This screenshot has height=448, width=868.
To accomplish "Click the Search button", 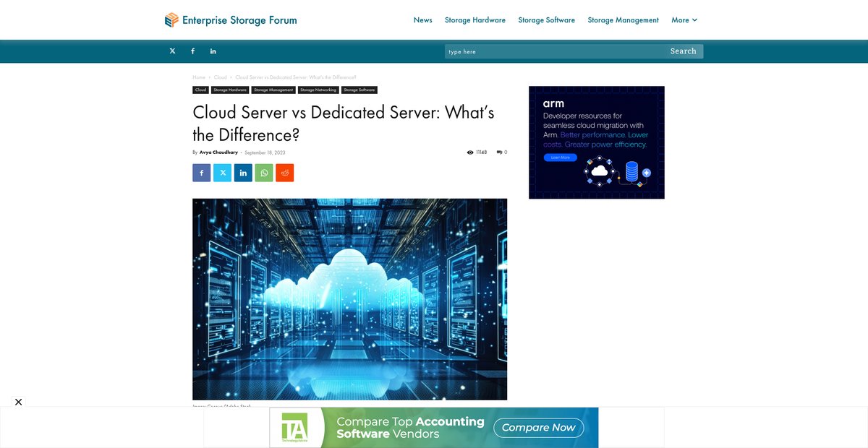I will coord(684,51).
